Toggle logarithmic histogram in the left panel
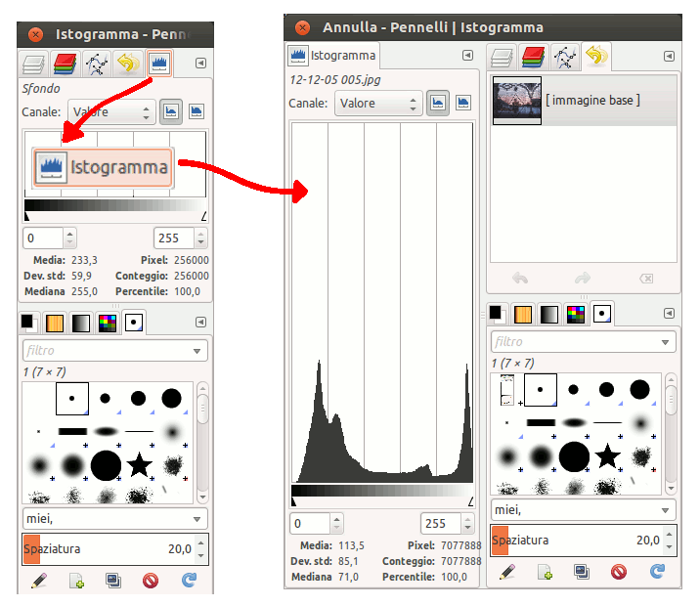 [x=197, y=111]
